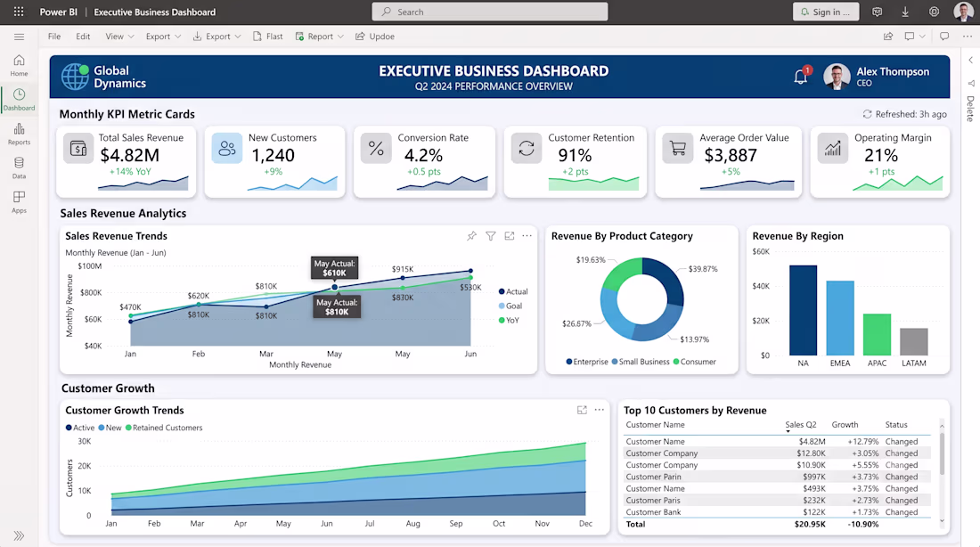Open Reports in the left sidebar
The width and height of the screenshot is (980, 547).
(x=19, y=134)
